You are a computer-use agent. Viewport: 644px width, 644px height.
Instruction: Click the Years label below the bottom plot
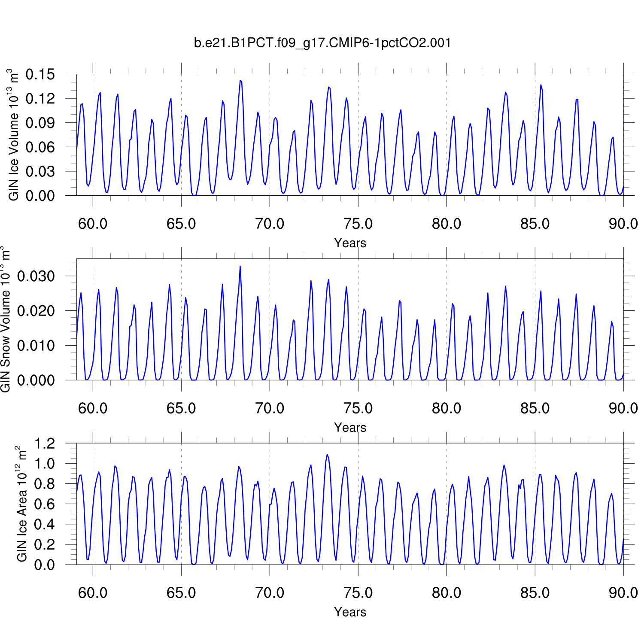tap(350, 612)
